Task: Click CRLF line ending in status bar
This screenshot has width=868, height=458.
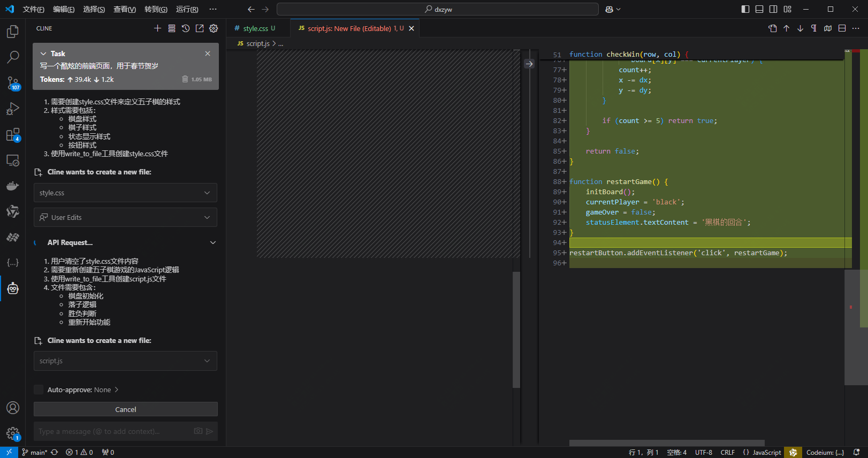Action: [x=727, y=453]
